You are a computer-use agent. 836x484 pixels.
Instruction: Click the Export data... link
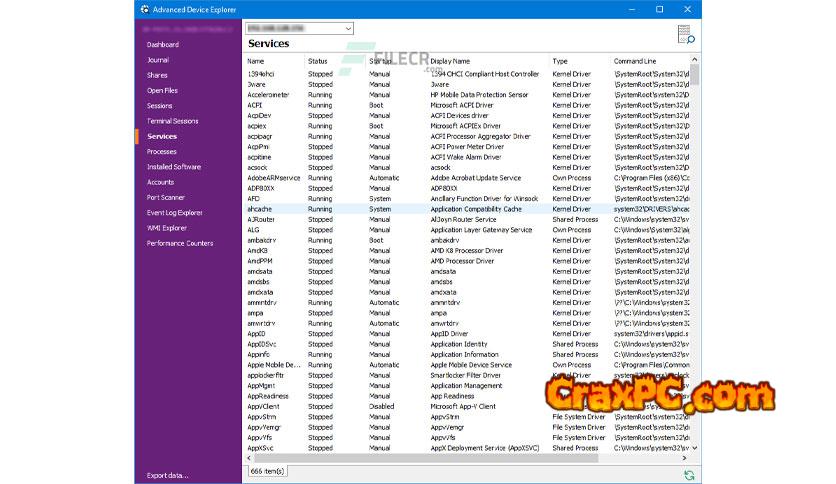tap(167, 475)
